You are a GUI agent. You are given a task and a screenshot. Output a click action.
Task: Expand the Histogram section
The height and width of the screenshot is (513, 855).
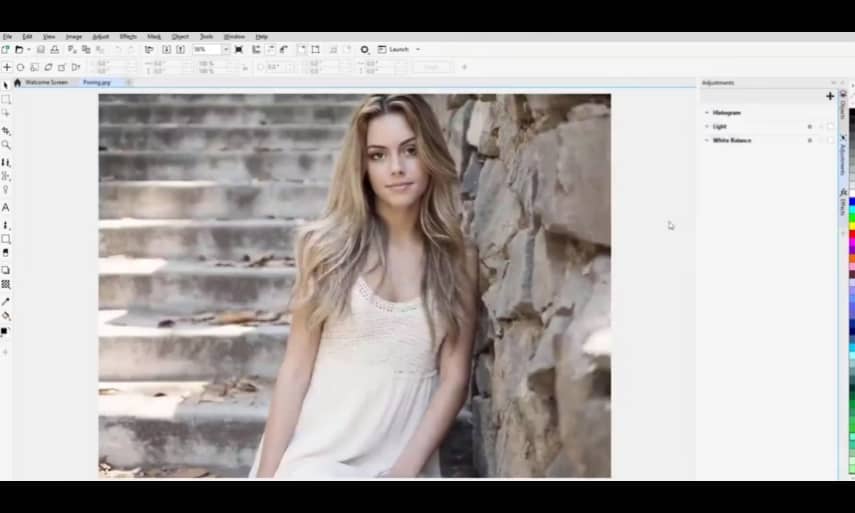click(x=706, y=113)
